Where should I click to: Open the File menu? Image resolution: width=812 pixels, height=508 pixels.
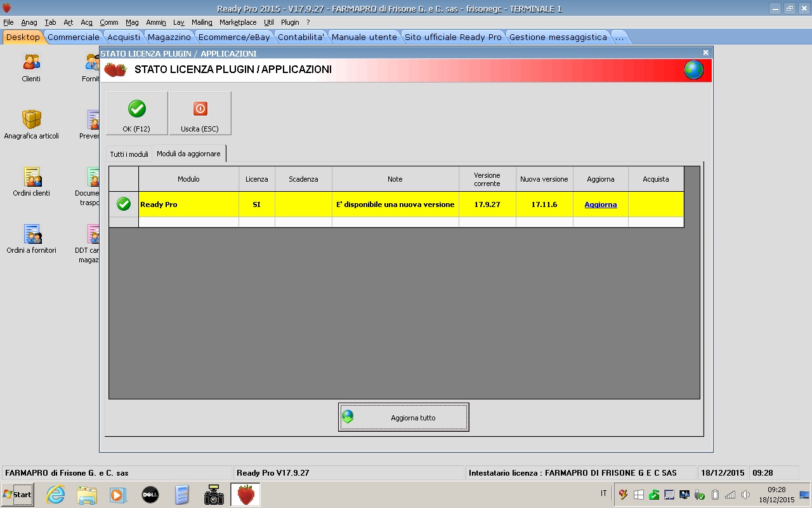pyautogui.click(x=8, y=22)
